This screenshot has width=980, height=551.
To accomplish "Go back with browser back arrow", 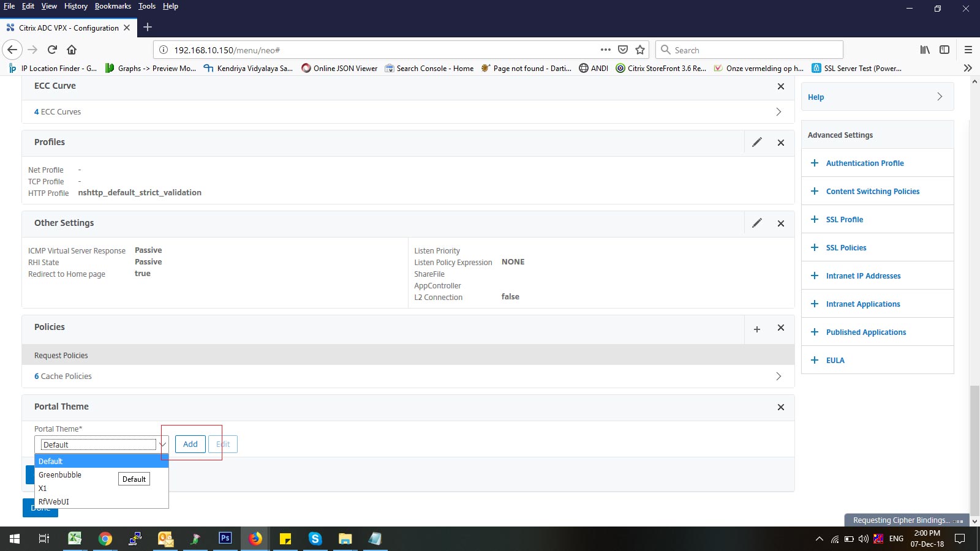I will coord(12,50).
